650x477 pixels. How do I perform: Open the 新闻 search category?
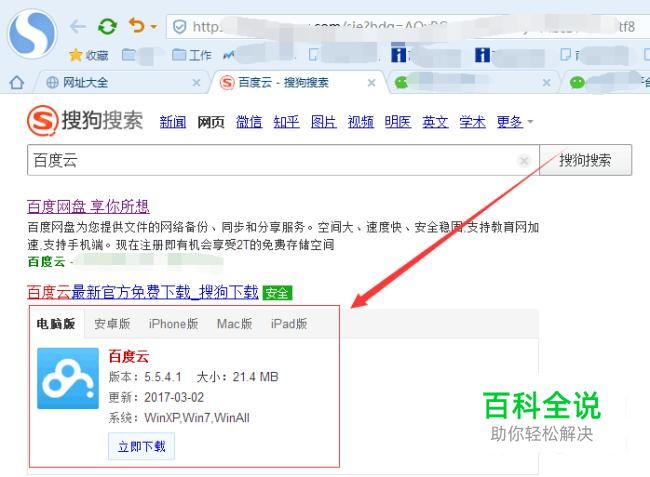173,122
